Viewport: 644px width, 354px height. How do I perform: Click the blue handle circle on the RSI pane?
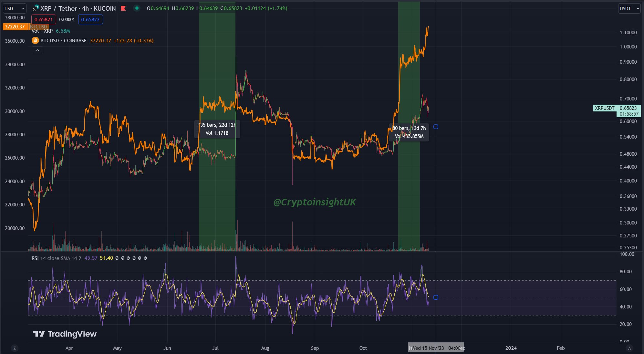coord(436,297)
